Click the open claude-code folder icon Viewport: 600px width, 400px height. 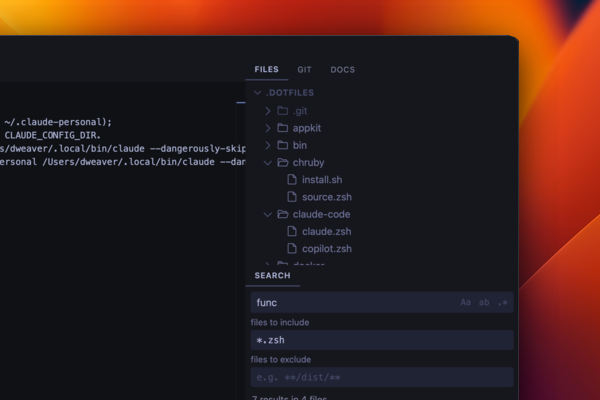click(x=283, y=214)
